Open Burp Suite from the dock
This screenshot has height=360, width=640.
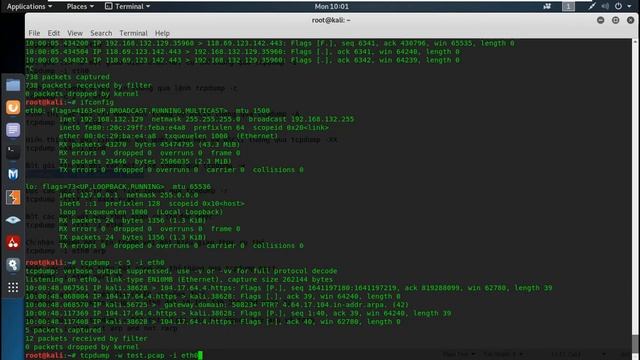click(x=13, y=197)
